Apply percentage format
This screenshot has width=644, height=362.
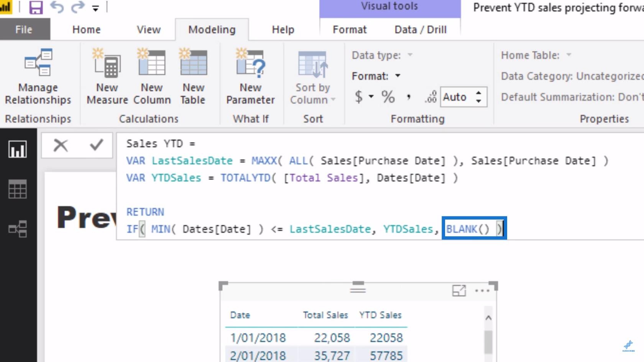click(x=388, y=97)
